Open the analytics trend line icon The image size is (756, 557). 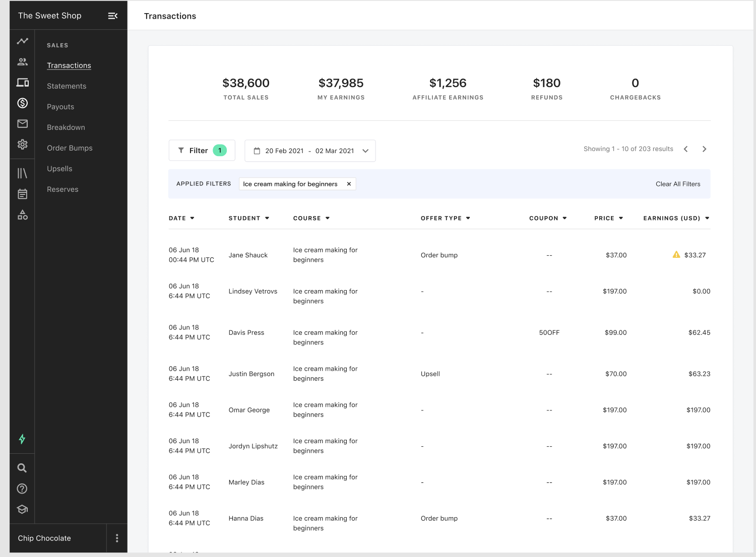[x=22, y=41]
